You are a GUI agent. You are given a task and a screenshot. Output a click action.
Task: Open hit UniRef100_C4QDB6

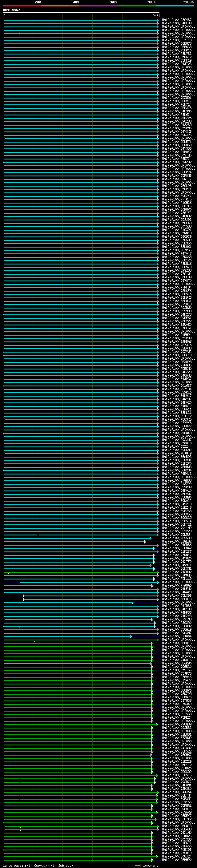click(177, 544)
